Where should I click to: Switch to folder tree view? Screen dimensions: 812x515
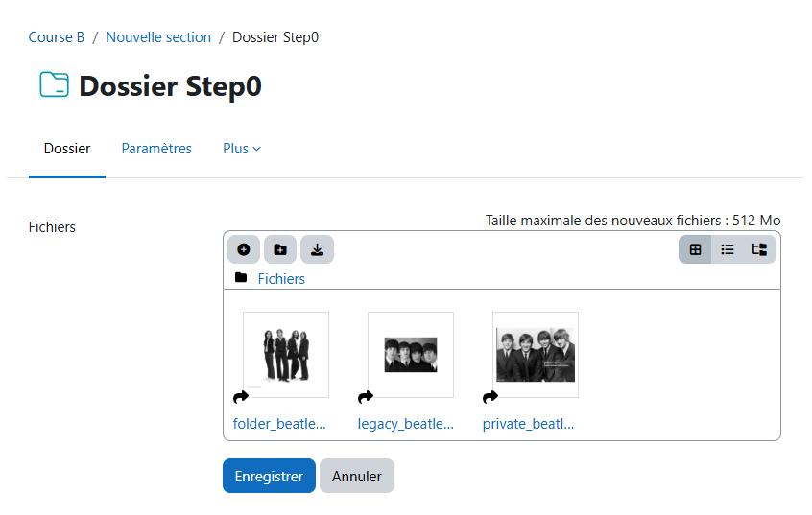[759, 249]
